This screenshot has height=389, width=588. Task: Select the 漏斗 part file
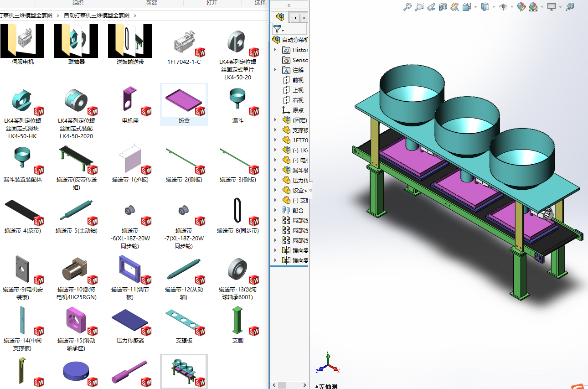click(x=237, y=106)
